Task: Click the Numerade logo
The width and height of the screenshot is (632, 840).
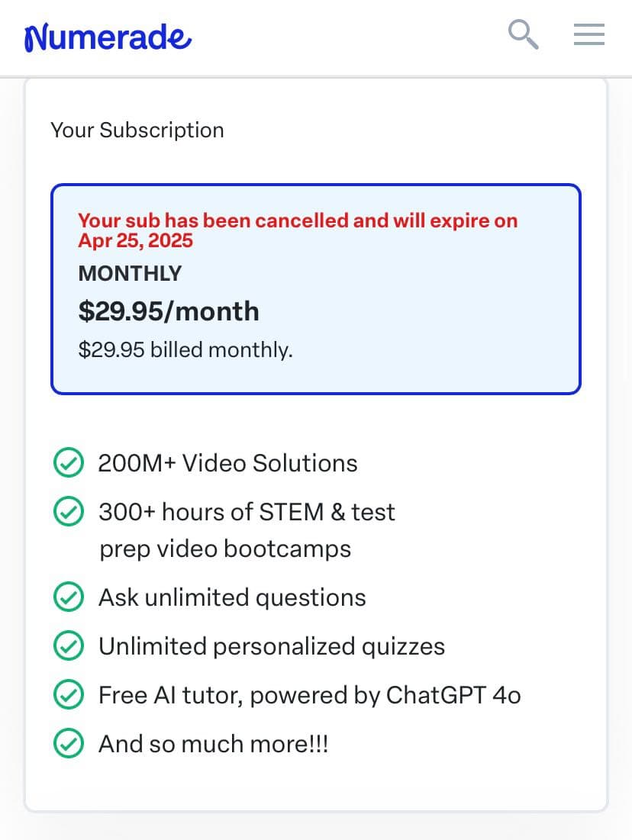Action: [x=108, y=37]
